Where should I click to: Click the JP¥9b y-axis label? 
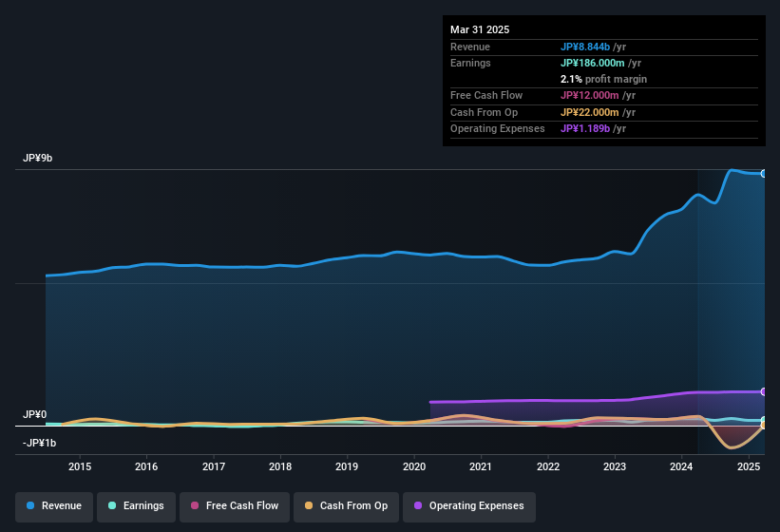pyautogui.click(x=37, y=158)
